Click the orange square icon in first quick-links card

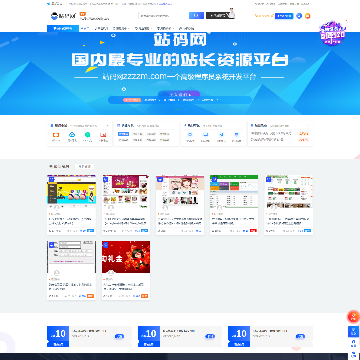[x=56, y=135]
